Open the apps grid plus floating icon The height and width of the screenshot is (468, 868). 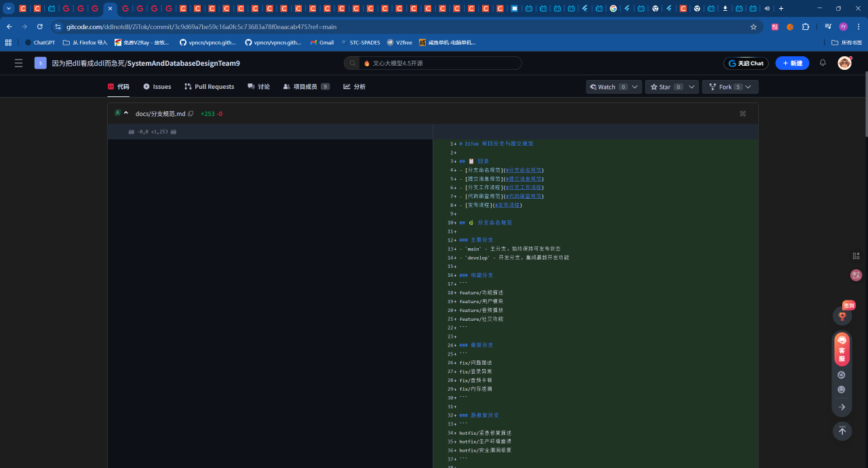pyautogui.click(x=856, y=256)
